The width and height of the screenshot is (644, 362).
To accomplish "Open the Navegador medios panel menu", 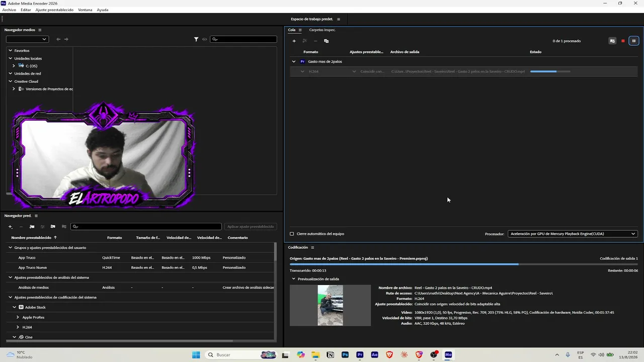I will [40, 30].
